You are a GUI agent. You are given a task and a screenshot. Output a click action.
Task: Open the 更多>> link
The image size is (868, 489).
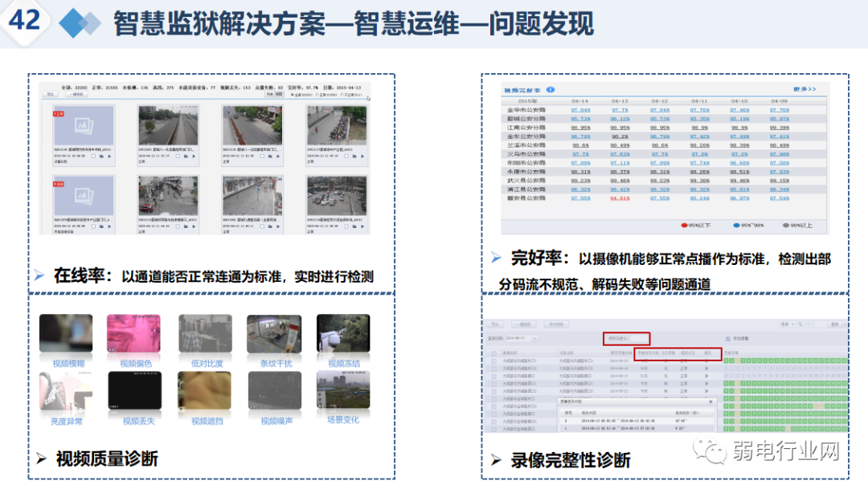tap(804, 89)
